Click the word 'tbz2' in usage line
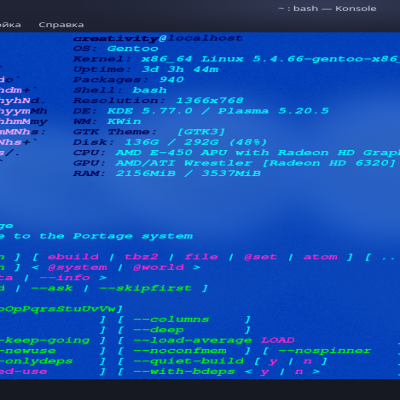This screenshot has width=400, height=400. pos(141,257)
